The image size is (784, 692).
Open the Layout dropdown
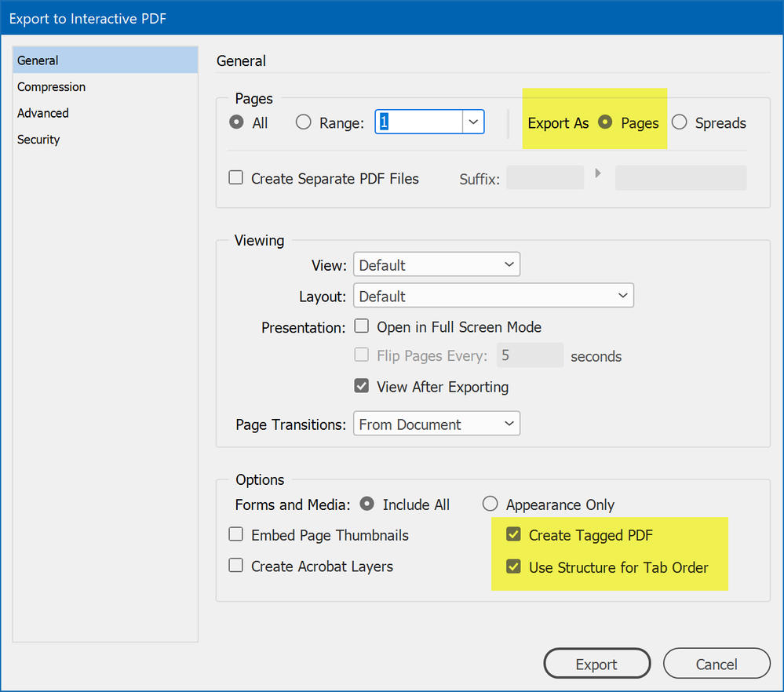(x=493, y=297)
